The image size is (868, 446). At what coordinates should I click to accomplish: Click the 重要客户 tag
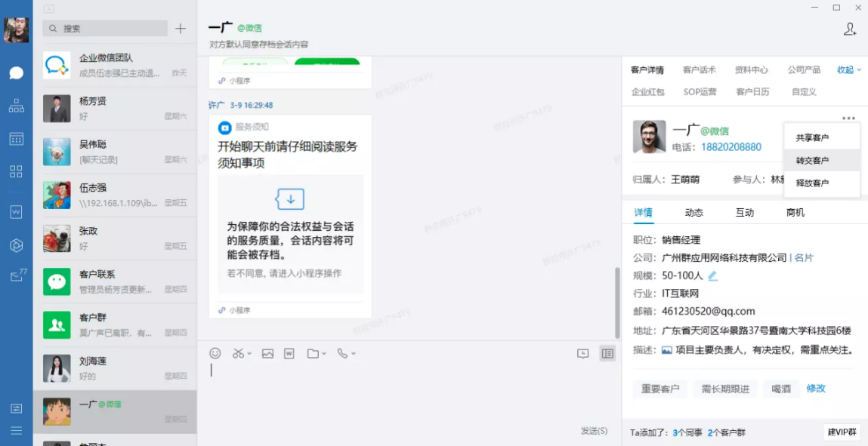[659, 389]
